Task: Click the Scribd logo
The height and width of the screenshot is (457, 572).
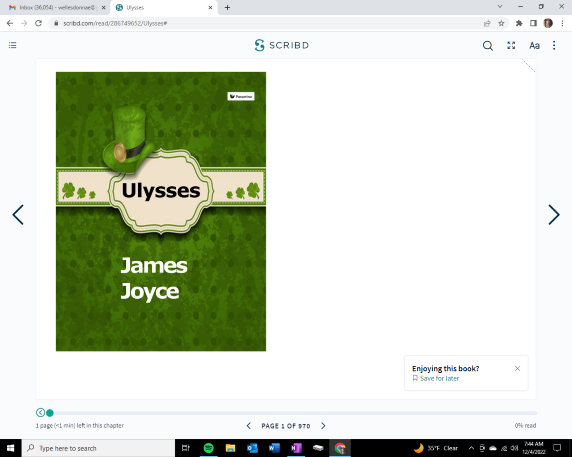Action: (x=282, y=45)
